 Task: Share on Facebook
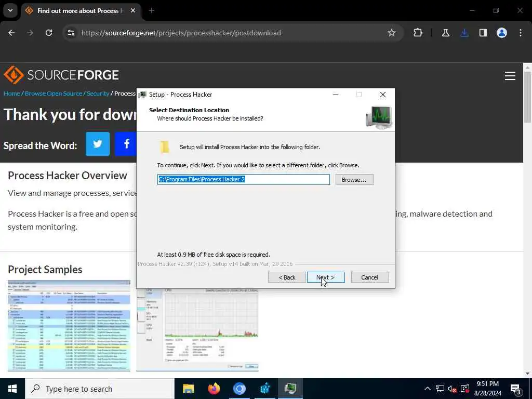pyautogui.click(x=126, y=144)
